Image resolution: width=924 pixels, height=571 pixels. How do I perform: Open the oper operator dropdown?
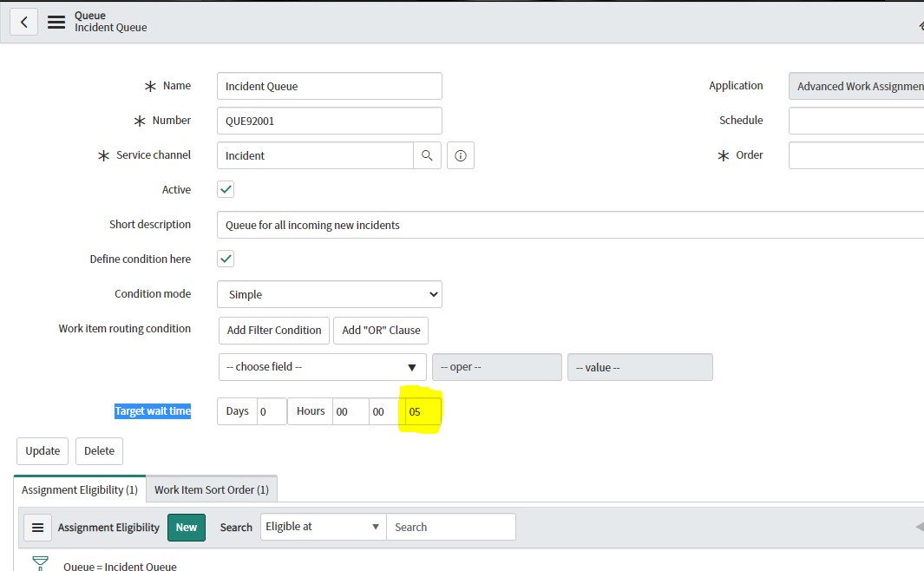pyautogui.click(x=496, y=366)
